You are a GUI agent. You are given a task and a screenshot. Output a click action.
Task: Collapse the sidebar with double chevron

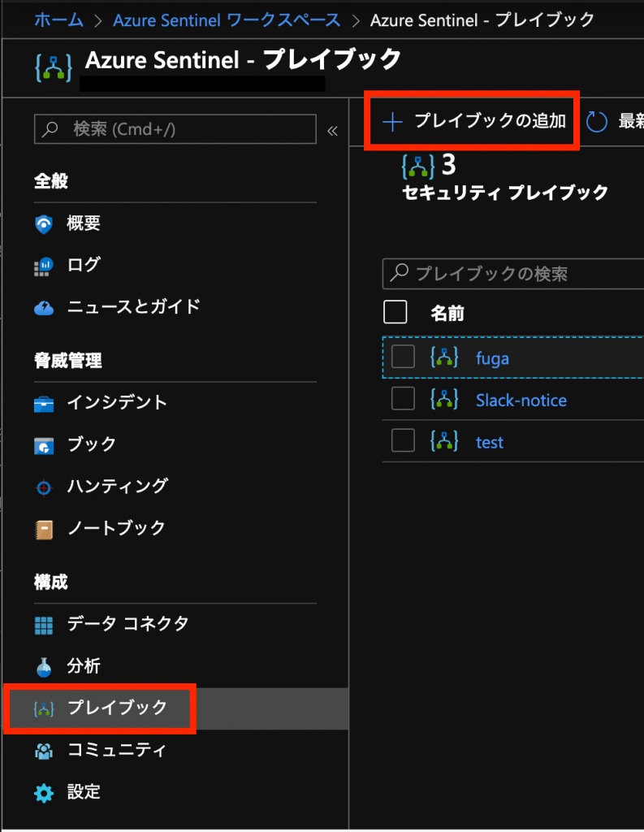(x=333, y=131)
